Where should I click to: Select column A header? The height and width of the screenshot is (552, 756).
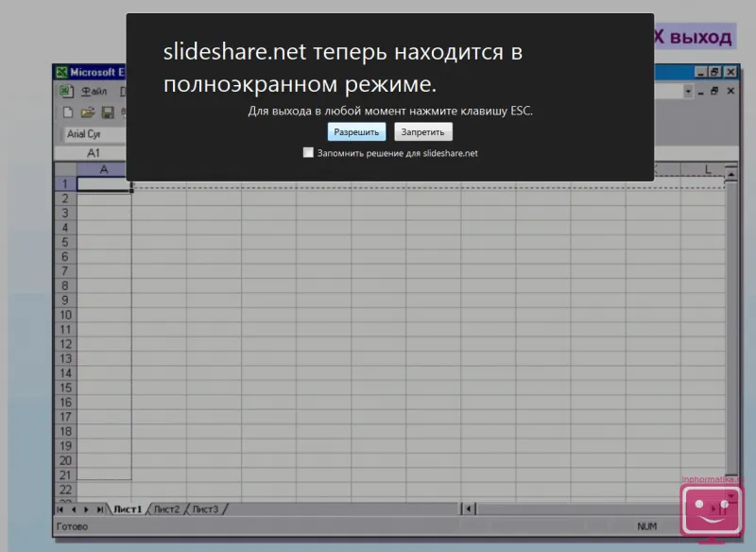[x=103, y=169]
